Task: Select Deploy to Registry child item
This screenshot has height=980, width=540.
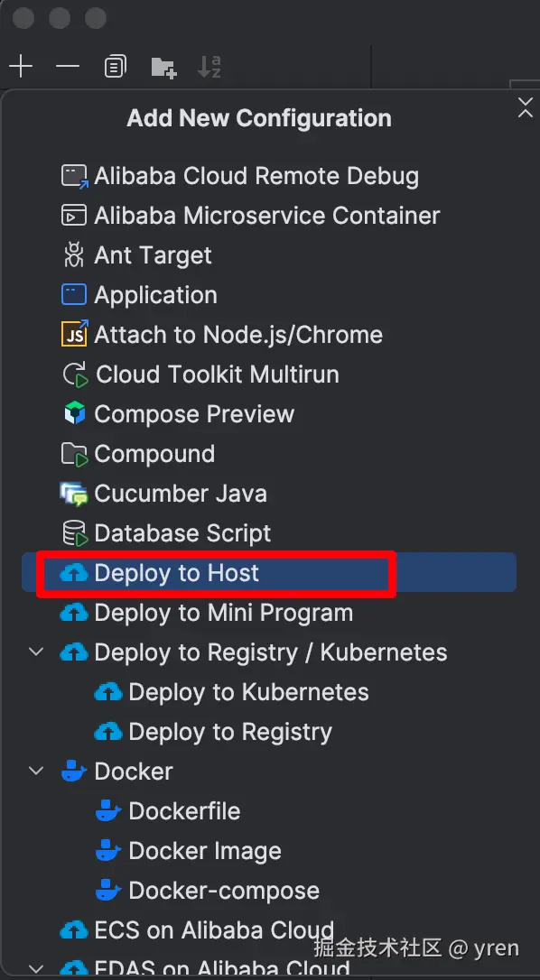Action: point(230,732)
